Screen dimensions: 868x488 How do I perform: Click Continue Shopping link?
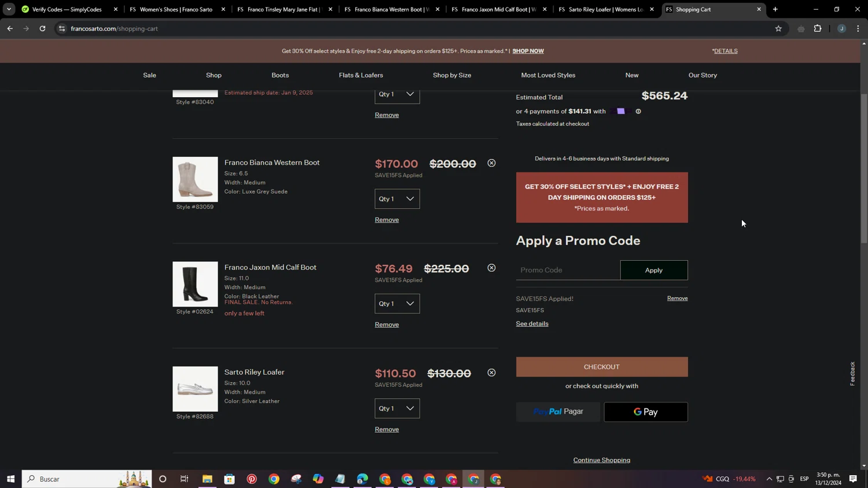tap(602, 460)
